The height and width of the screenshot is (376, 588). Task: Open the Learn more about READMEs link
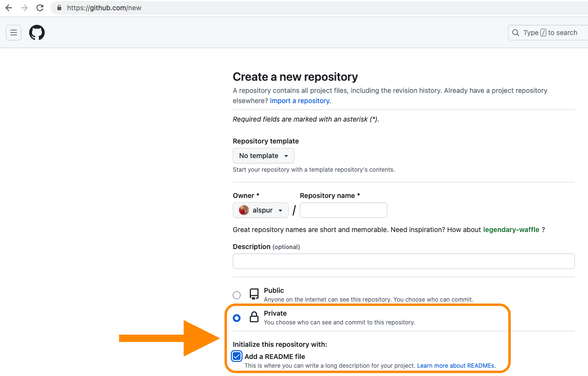(x=456, y=365)
